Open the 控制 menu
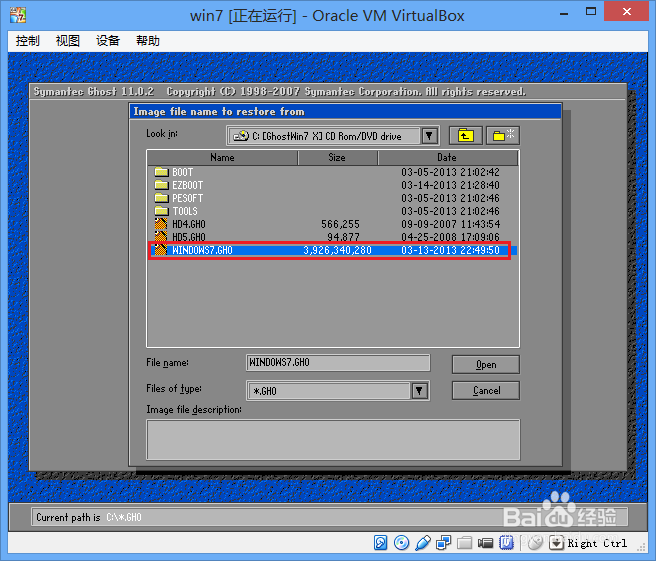 click(28, 41)
